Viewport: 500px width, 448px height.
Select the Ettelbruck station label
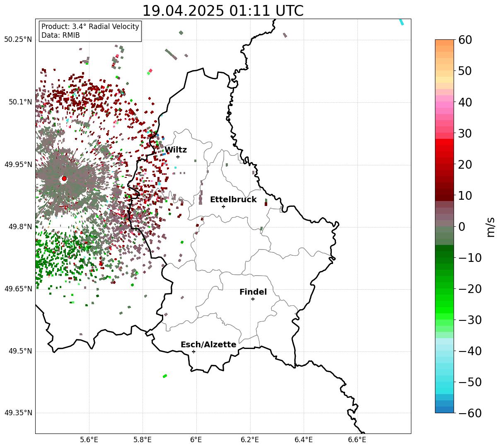(233, 200)
